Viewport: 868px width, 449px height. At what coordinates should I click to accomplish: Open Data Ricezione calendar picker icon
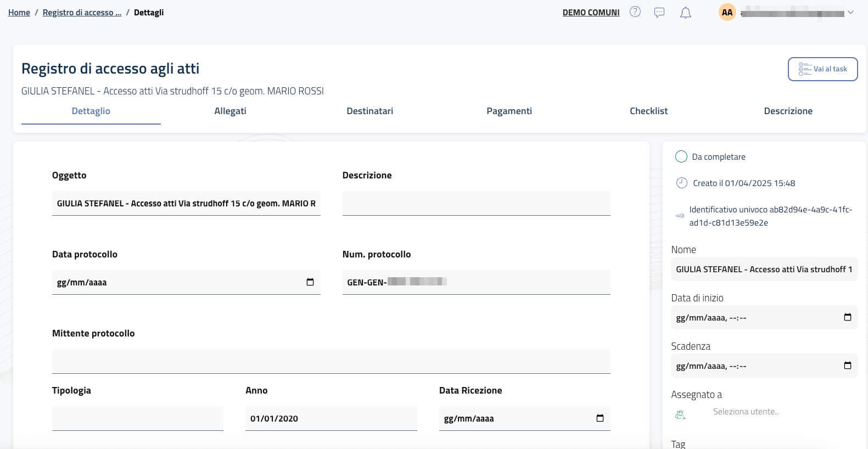click(x=600, y=418)
